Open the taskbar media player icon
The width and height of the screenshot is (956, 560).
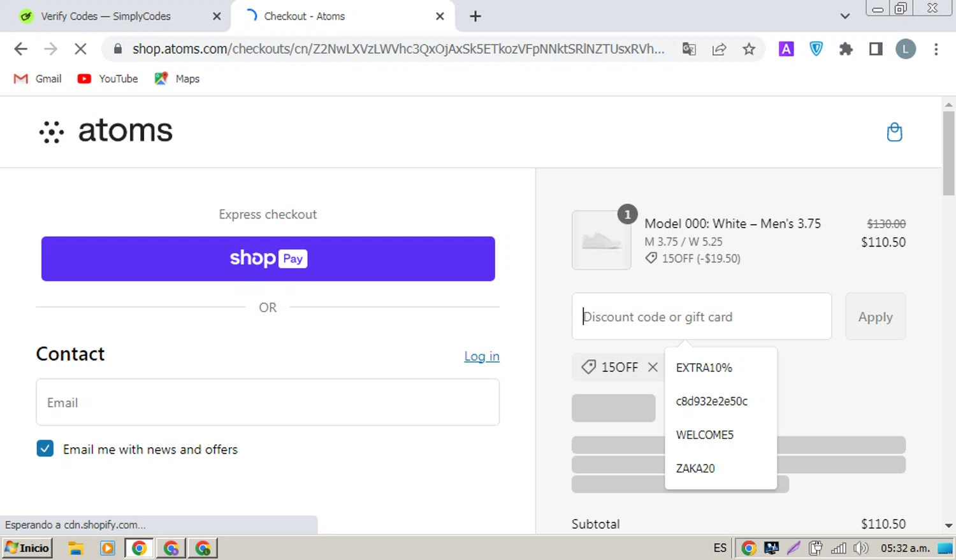pyautogui.click(x=108, y=548)
